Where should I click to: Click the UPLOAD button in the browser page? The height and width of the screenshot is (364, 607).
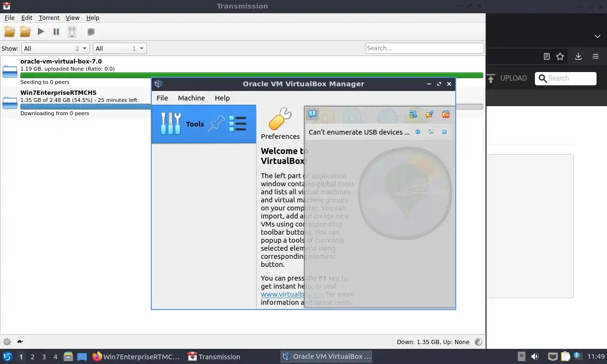[507, 78]
